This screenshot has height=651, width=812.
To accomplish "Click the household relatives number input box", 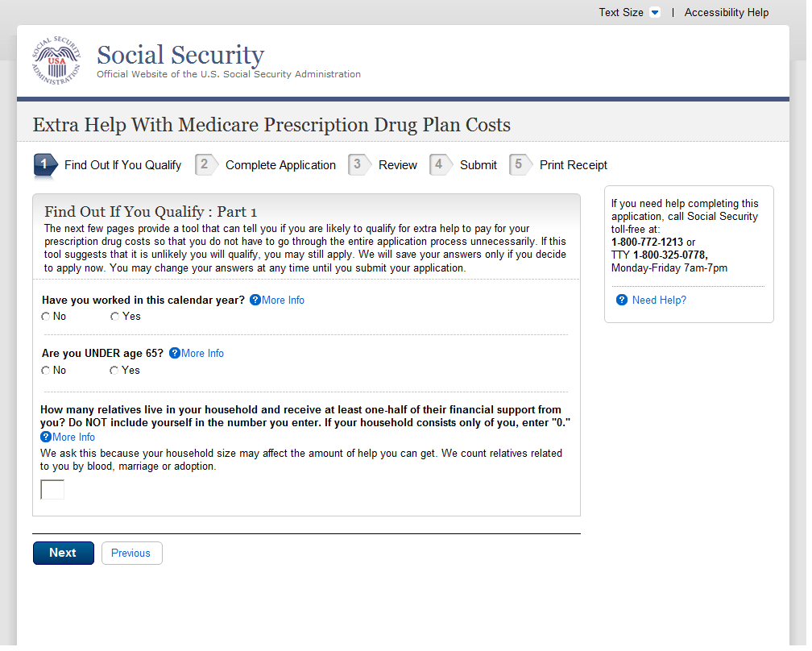I will [x=52, y=489].
